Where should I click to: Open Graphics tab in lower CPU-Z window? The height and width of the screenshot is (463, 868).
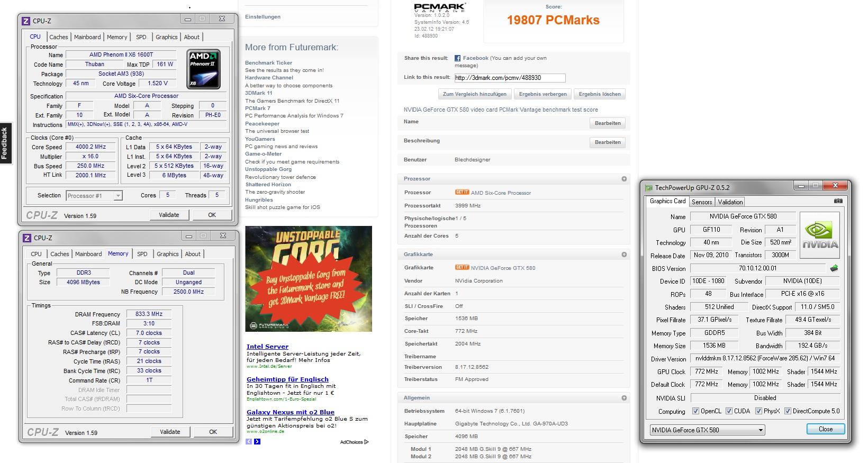(x=168, y=254)
